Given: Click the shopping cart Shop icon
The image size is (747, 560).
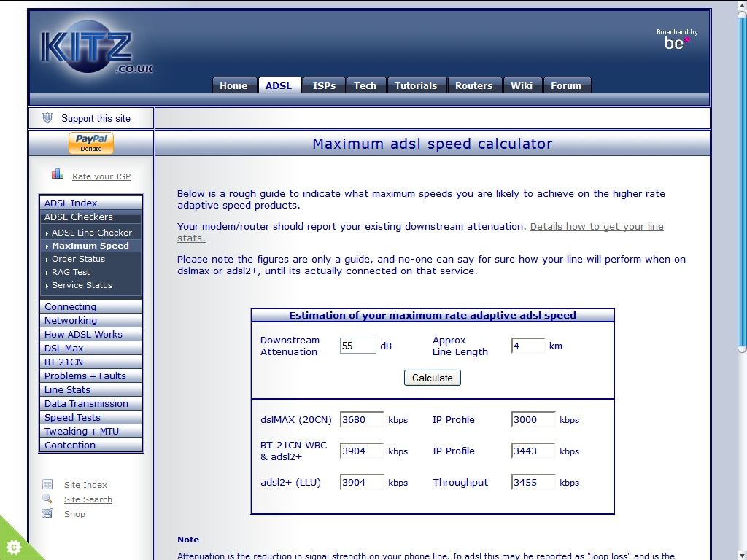Looking at the screenshot, I should (x=47, y=513).
